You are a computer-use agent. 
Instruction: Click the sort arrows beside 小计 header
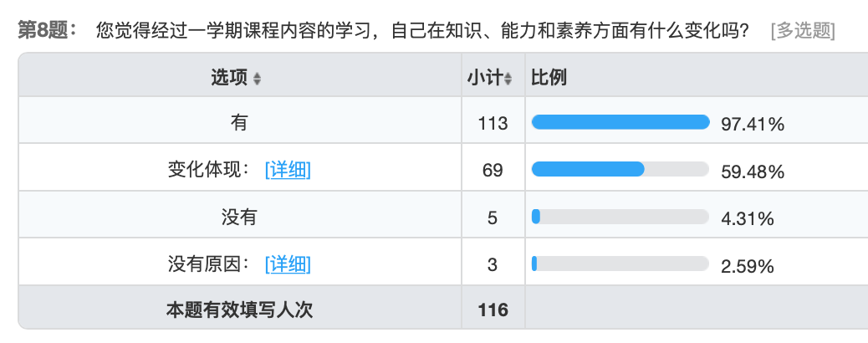tap(508, 79)
